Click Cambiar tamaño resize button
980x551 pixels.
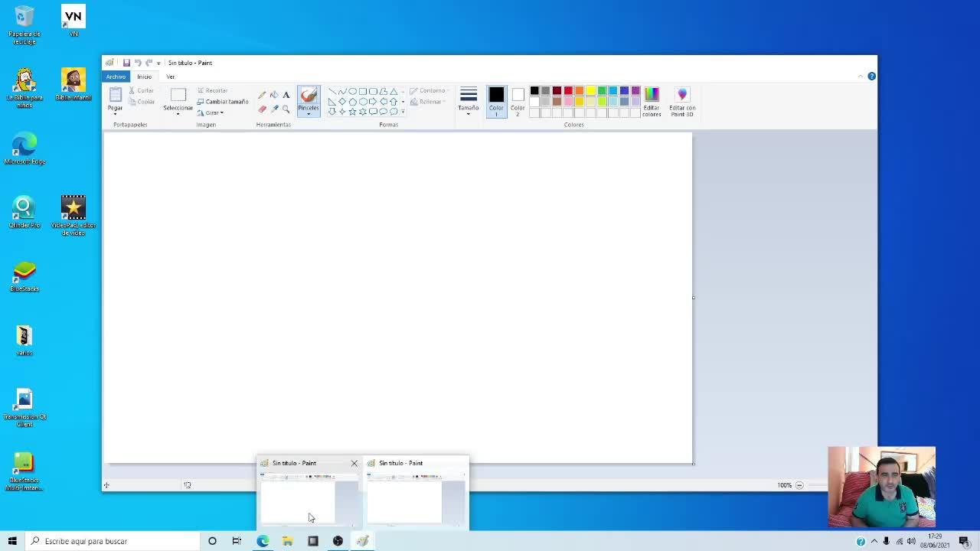coord(223,102)
